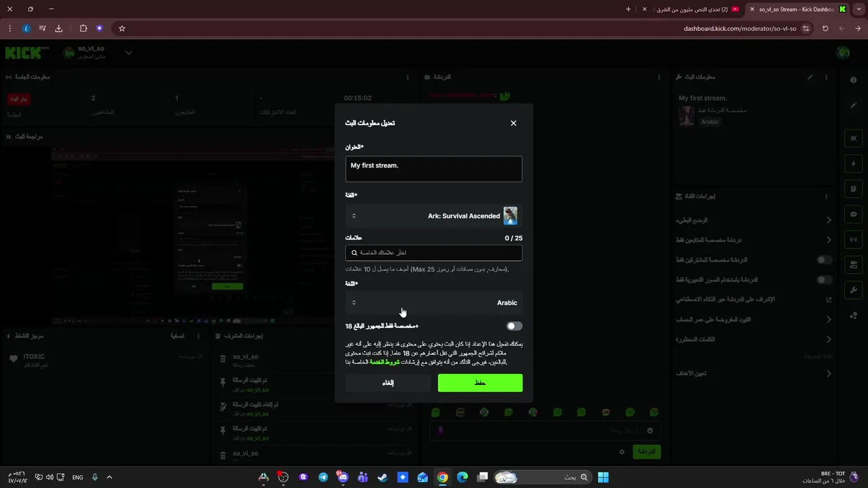Click the green chat send button

pyautogui.click(x=646, y=451)
